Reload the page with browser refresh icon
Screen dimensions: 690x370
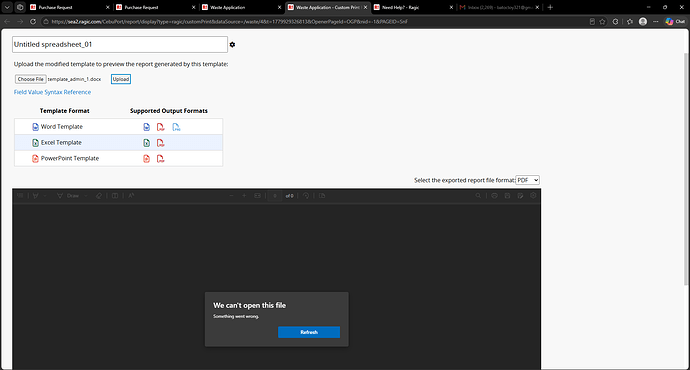tap(33, 21)
